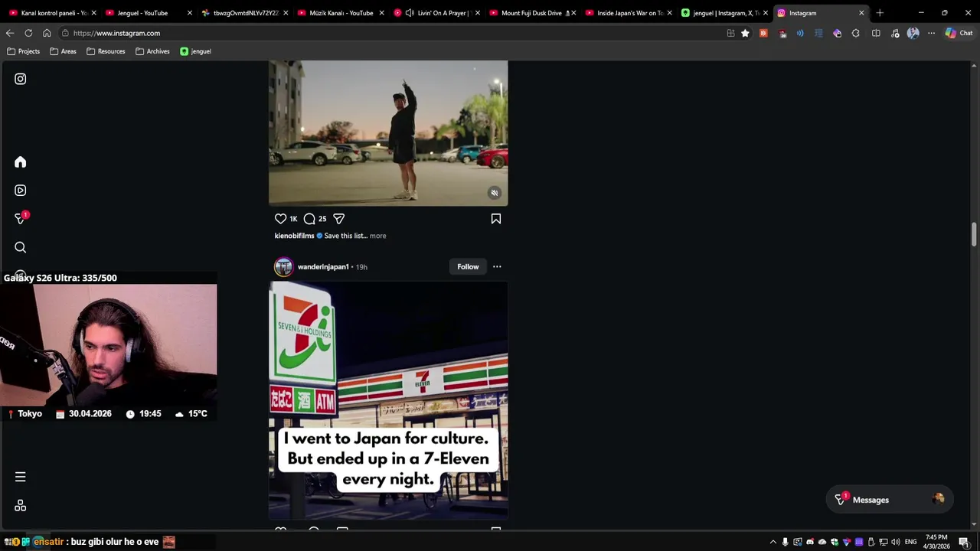Screen dimensions: 980x551
Task: Open the Also from Meta icon in sidebar
Action: coord(21,506)
